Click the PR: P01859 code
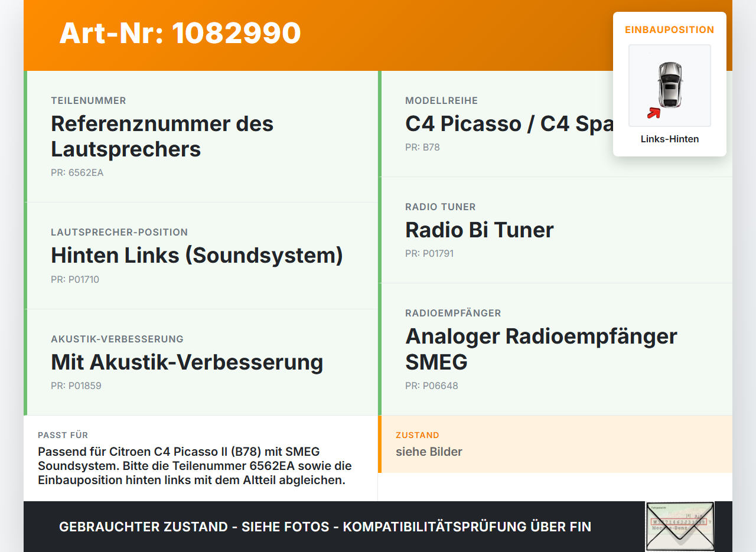Viewport: 756px width, 552px height. 76,386
